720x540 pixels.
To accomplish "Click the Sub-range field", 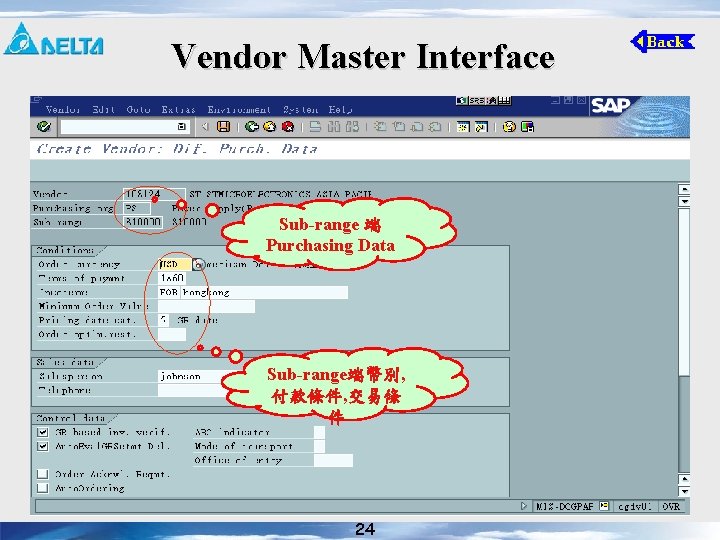I will [x=143, y=222].
